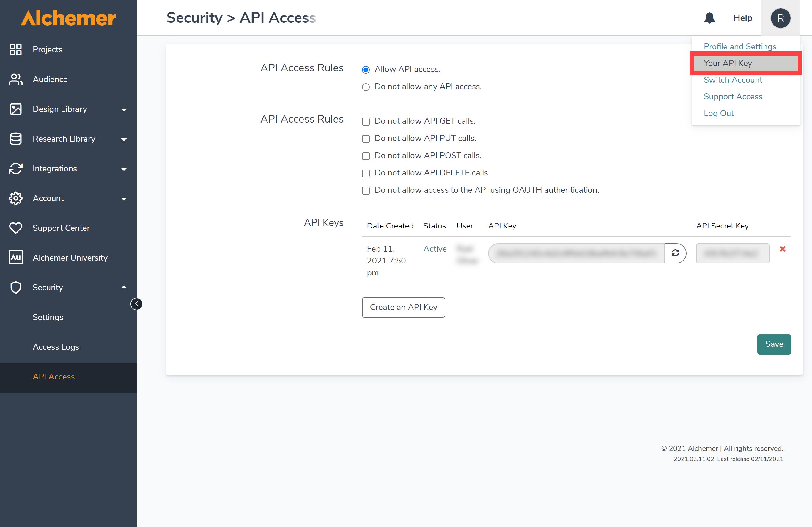Click the User column header

[x=465, y=226]
